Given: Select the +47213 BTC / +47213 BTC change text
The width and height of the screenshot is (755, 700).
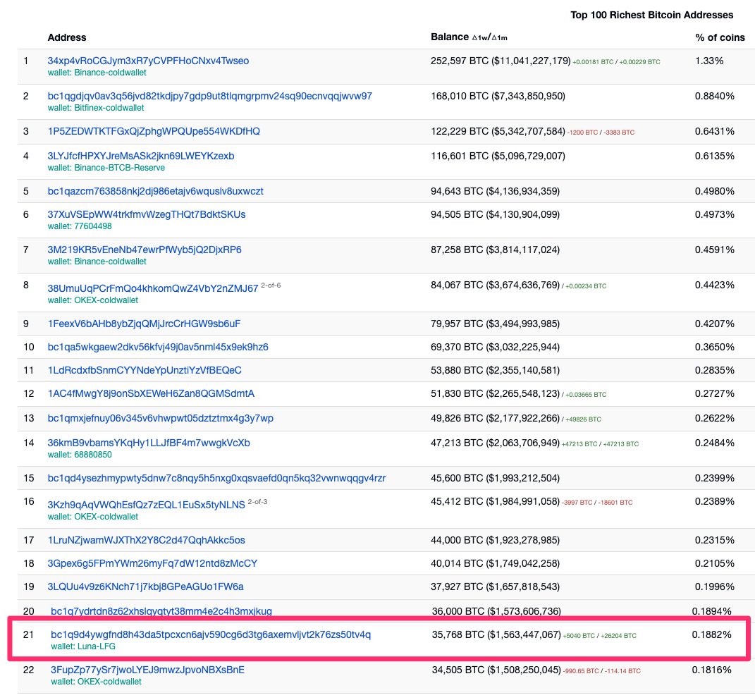Looking at the screenshot, I should (x=601, y=444).
